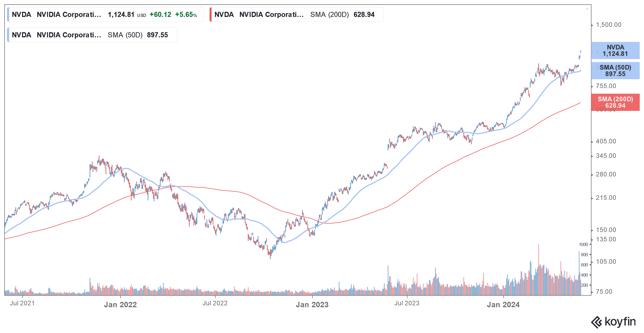Click the SMA 200D value 628.94 in legend
644x333 pixels.
click(364, 15)
